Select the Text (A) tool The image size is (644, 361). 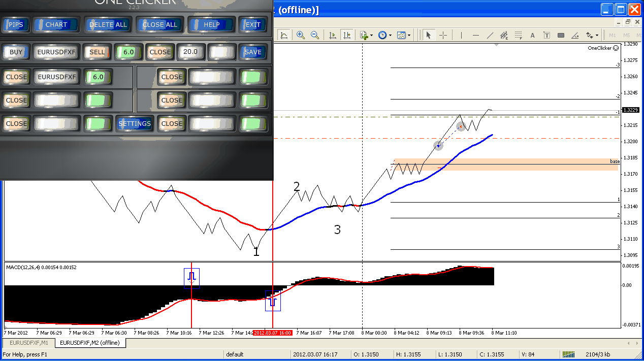[532, 35]
